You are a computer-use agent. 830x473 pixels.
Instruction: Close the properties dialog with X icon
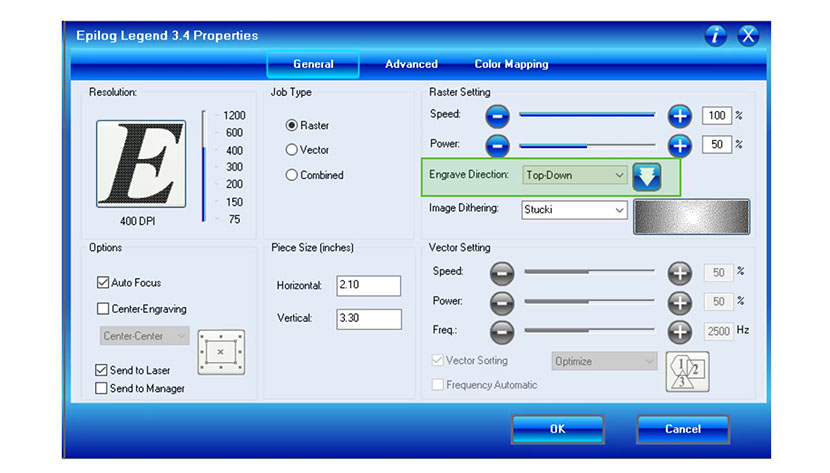pyautogui.click(x=748, y=35)
